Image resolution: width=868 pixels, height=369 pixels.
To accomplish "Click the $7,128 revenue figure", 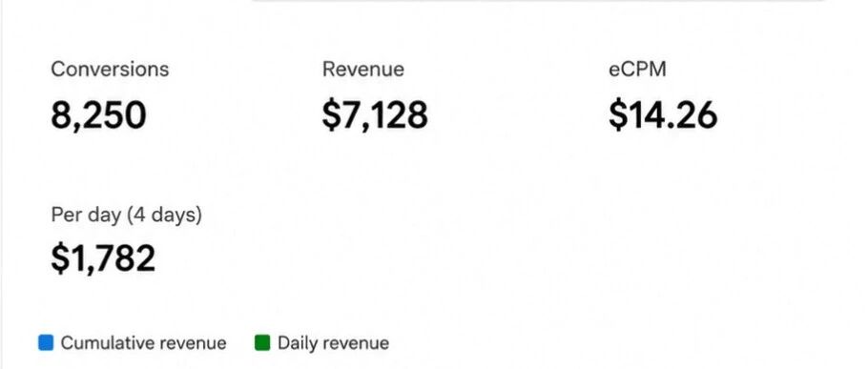I will (375, 115).
